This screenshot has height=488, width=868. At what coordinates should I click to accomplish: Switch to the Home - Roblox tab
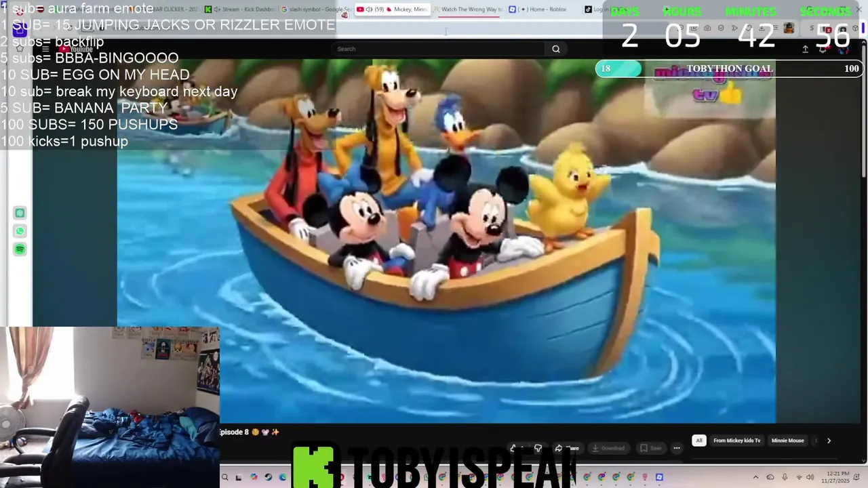click(x=542, y=9)
